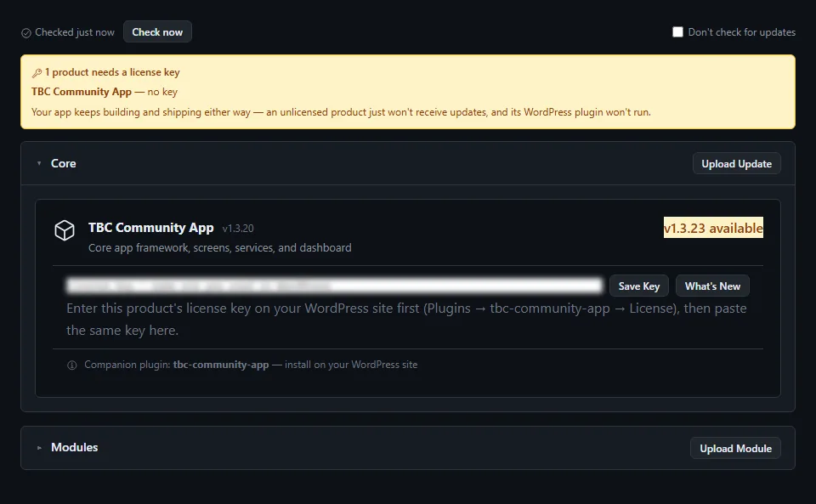Click the Core app framework description text
816x504 pixels.
pyautogui.click(x=219, y=247)
